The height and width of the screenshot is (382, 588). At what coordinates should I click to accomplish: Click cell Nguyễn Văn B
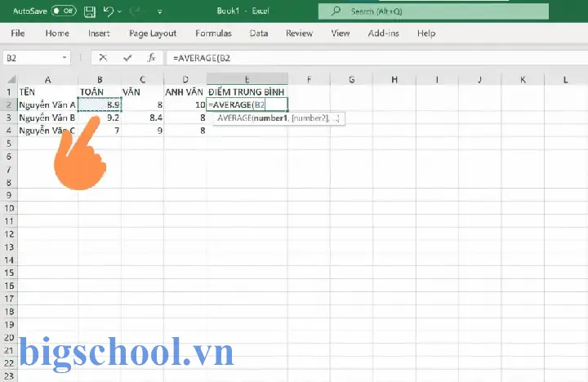(x=47, y=118)
